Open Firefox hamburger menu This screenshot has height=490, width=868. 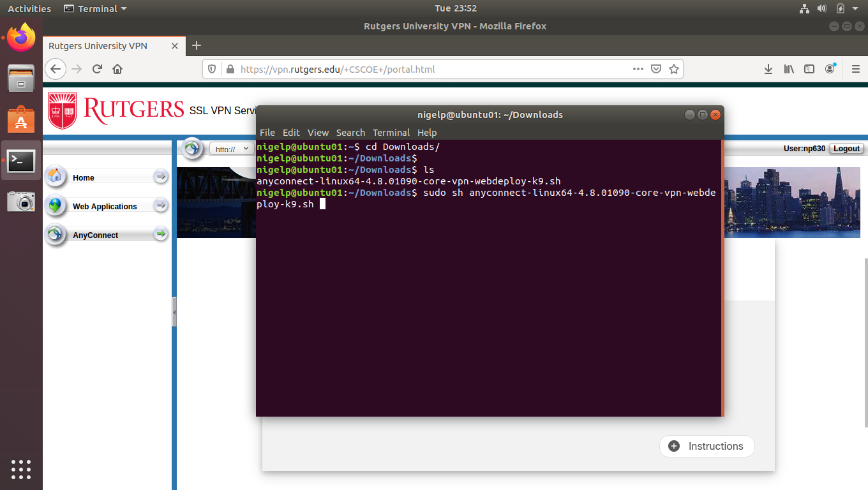(x=856, y=69)
